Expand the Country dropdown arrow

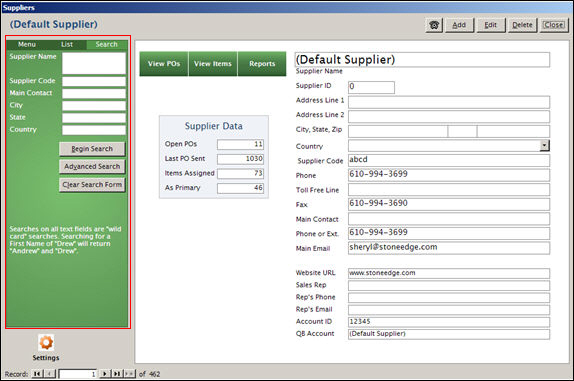[544, 145]
